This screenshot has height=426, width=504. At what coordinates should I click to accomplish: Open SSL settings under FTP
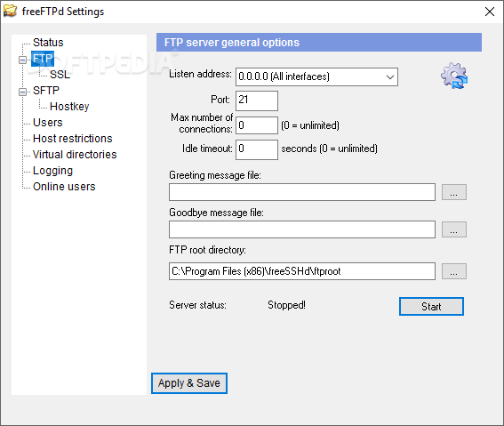coord(60,75)
